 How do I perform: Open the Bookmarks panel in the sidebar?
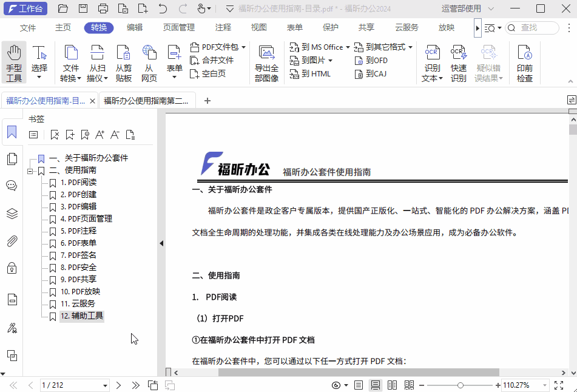coord(12,133)
